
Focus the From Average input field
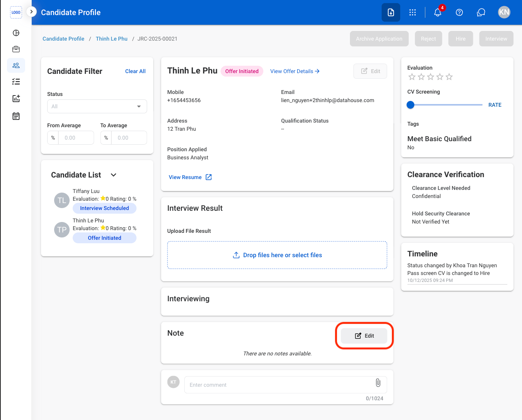click(x=76, y=138)
